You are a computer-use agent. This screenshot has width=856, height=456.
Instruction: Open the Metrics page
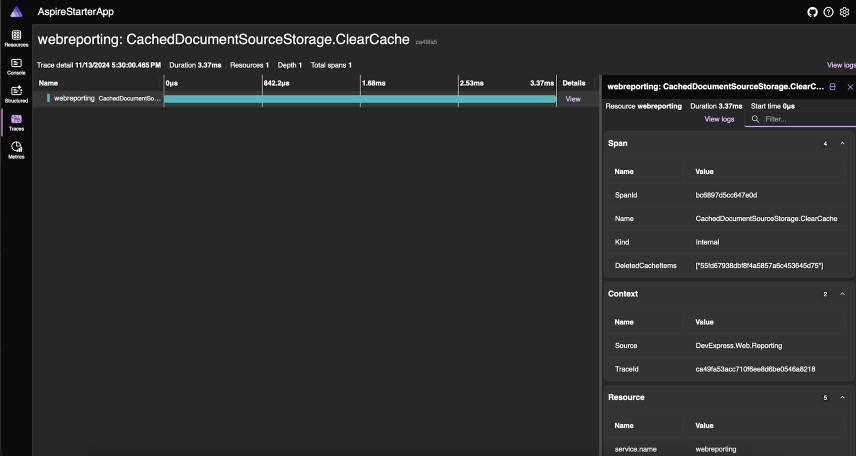(x=16, y=150)
